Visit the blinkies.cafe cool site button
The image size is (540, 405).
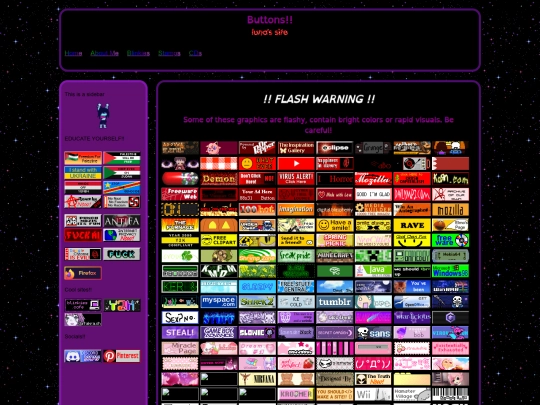[x=83, y=305]
